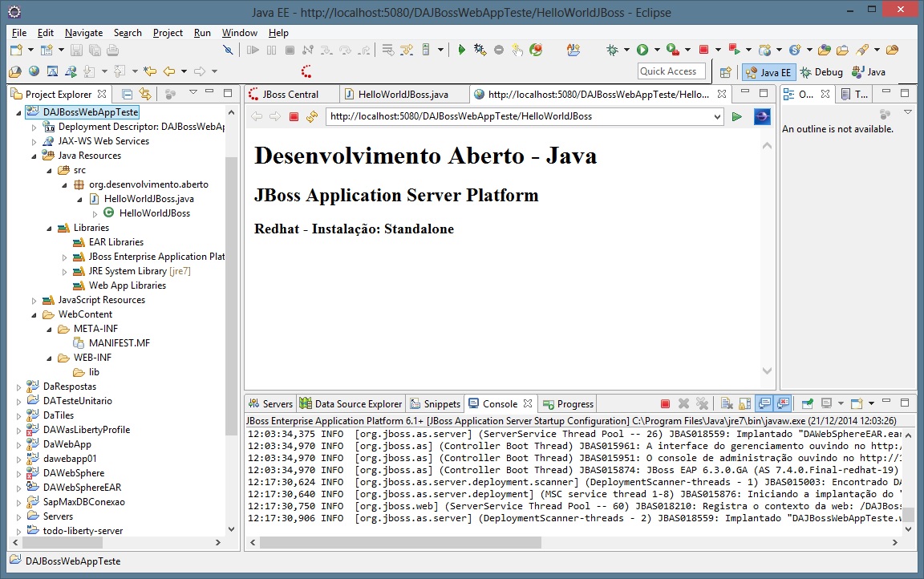Click the Open Perspective icon
Image resolution: width=924 pixels, height=579 pixels.
(725, 72)
